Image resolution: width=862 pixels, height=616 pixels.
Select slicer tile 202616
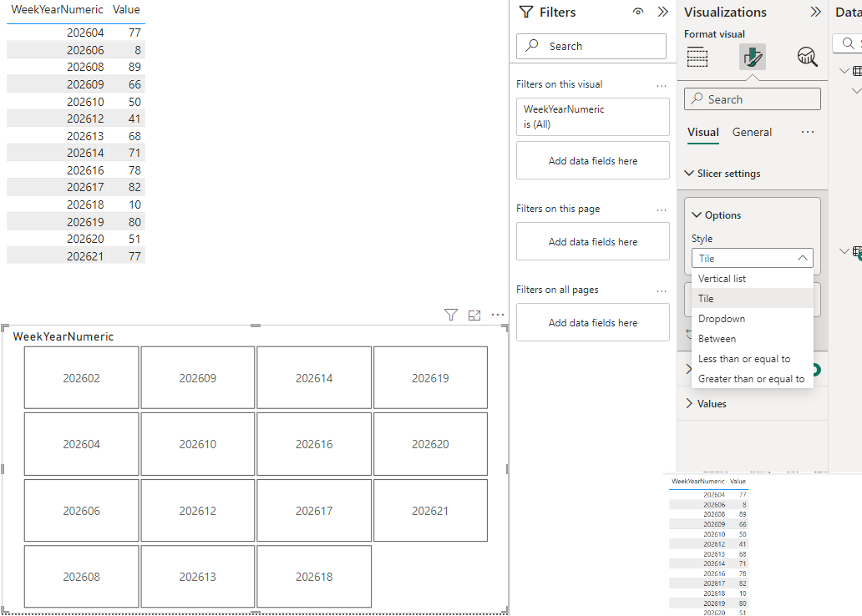[x=314, y=444]
